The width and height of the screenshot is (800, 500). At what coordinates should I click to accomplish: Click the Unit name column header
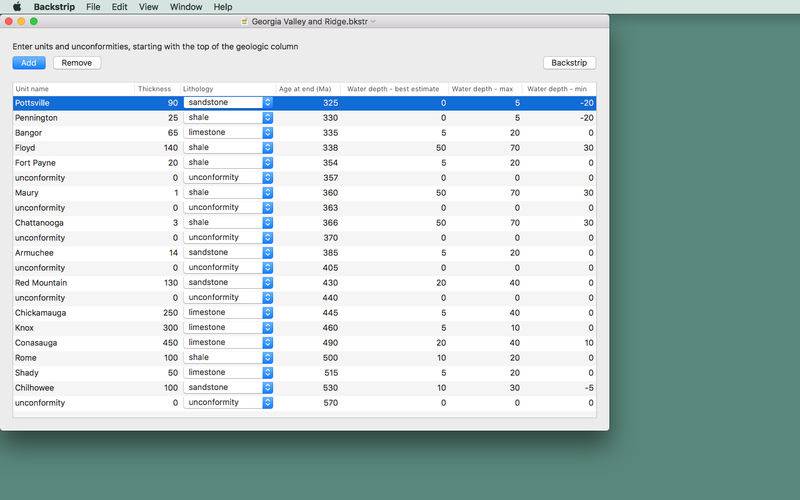click(x=73, y=89)
